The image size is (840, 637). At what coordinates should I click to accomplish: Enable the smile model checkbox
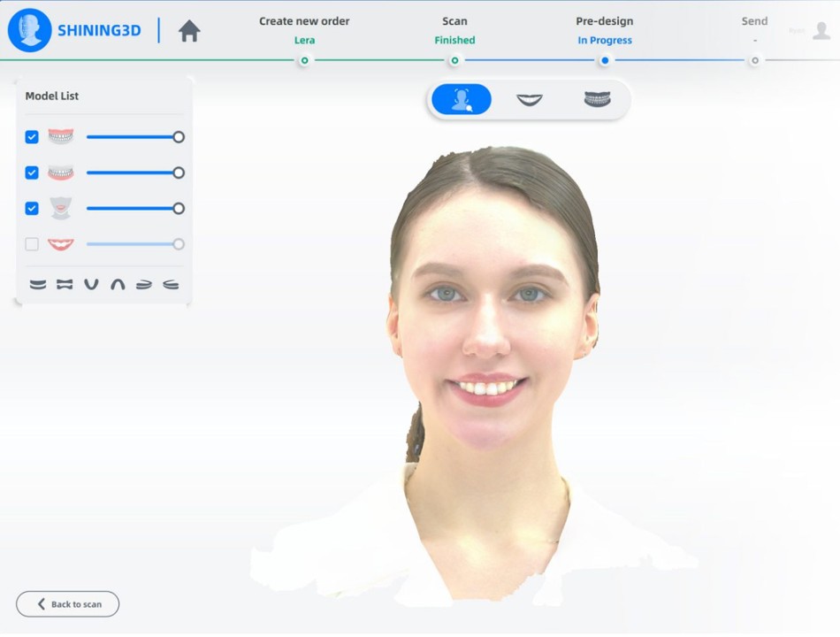pos(32,244)
